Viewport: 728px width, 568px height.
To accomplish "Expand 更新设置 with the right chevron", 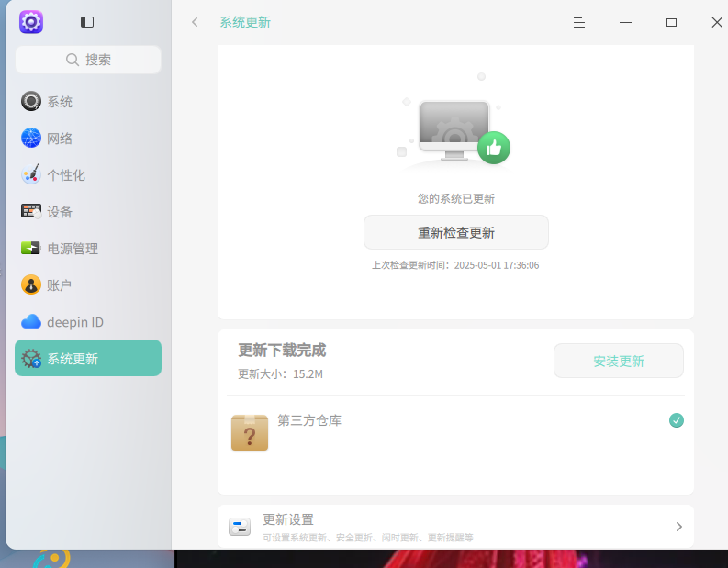I will 678,527.
